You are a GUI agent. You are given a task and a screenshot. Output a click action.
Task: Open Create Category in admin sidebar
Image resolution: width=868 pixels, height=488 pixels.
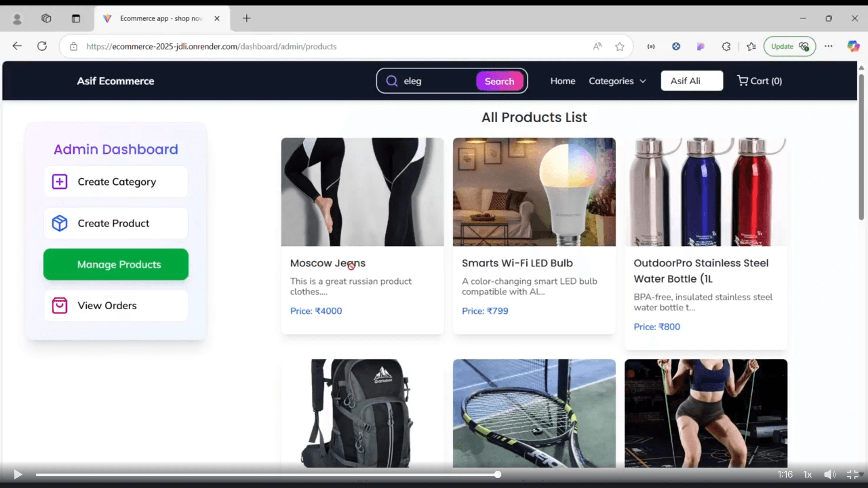tap(116, 182)
